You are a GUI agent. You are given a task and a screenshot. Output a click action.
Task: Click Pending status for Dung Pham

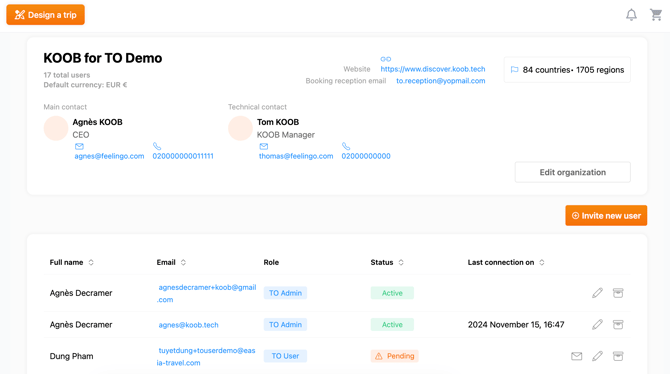tap(394, 356)
